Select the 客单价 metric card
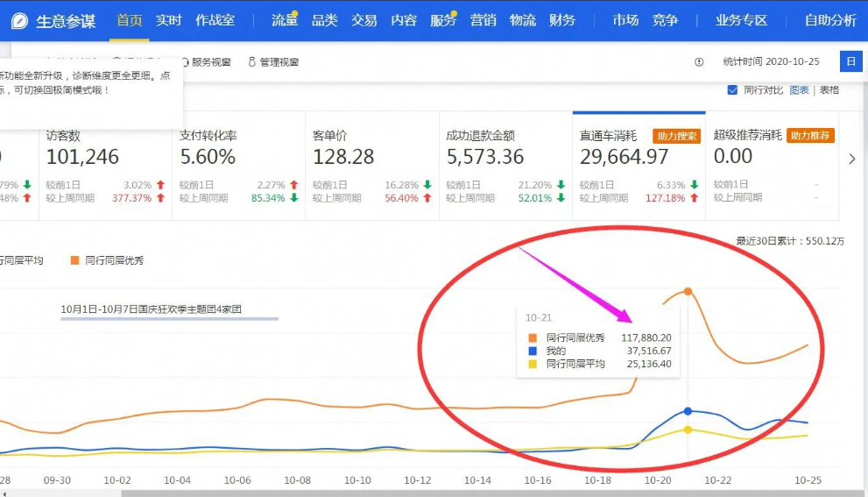This screenshot has width=868, height=497. pos(372,167)
